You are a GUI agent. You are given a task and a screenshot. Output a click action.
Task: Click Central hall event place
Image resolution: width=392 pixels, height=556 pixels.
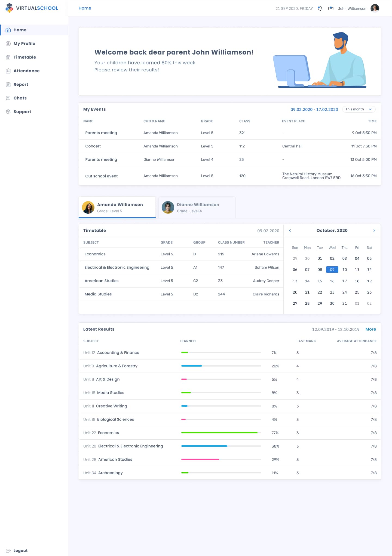click(x=292, y=146)
